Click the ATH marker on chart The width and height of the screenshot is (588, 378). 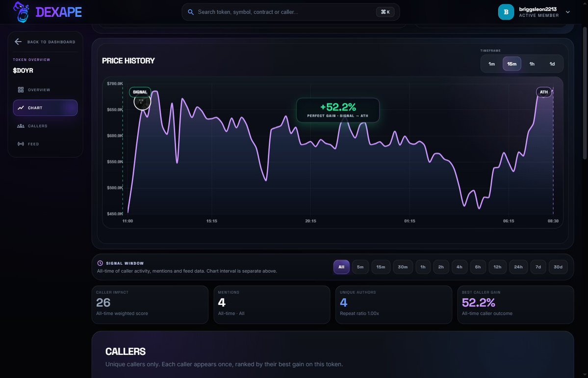click(544, 92)
